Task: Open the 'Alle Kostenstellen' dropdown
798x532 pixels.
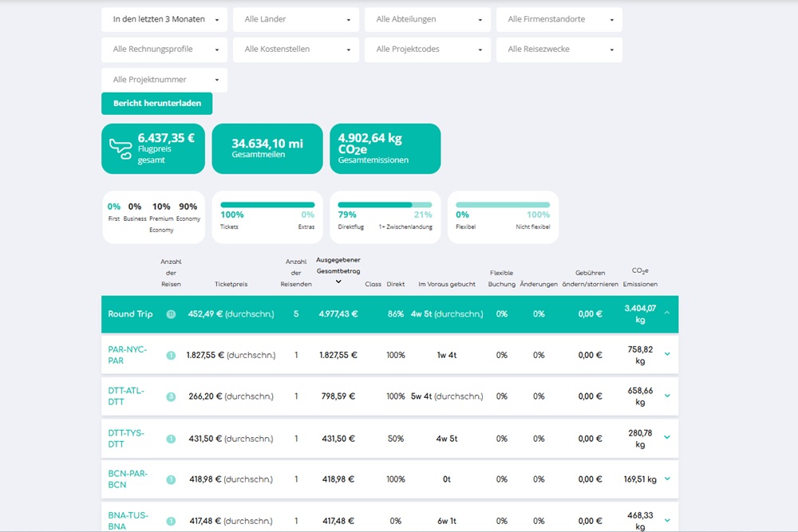Action: click(296, 49)
